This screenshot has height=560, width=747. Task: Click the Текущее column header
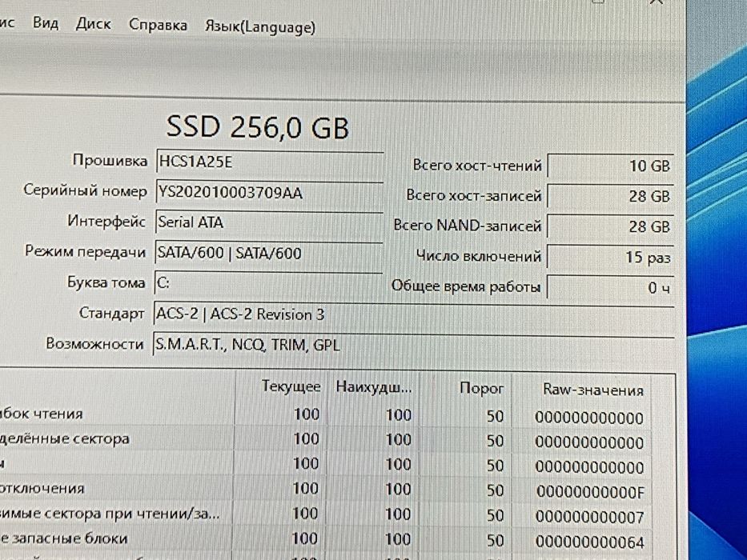[291, 386]
